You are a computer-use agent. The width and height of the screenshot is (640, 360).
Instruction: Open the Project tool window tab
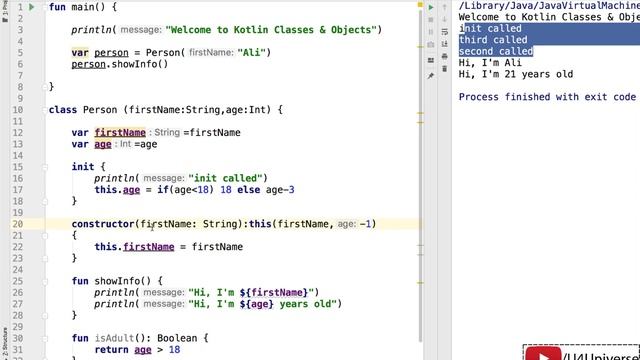[x=4, y=11]
